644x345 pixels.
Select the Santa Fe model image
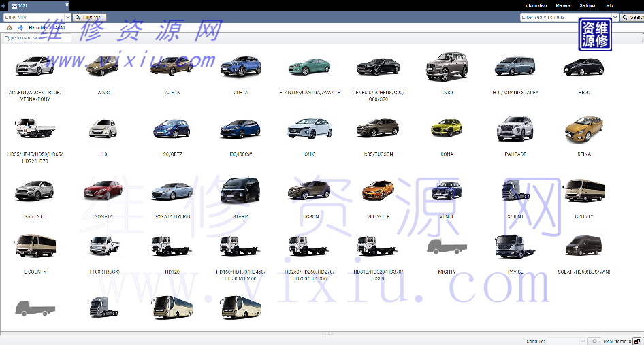[x=34, y=191]
